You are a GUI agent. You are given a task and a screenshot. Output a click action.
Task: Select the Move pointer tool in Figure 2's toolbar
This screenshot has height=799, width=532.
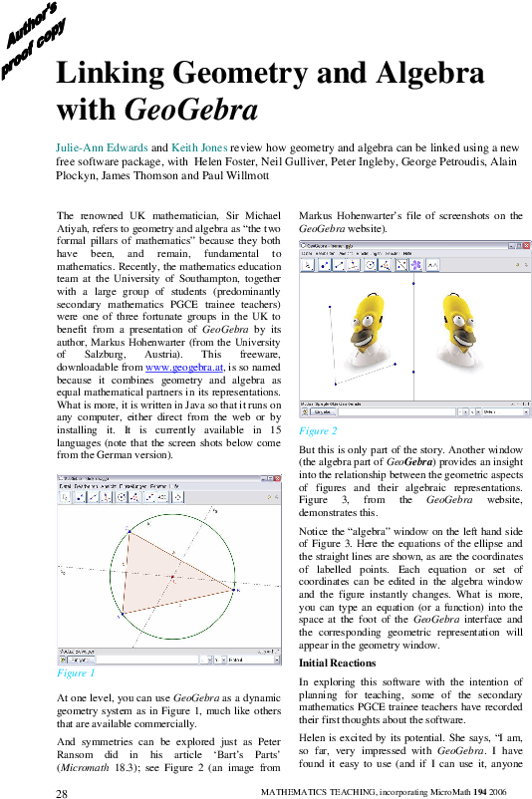point(308,265)
